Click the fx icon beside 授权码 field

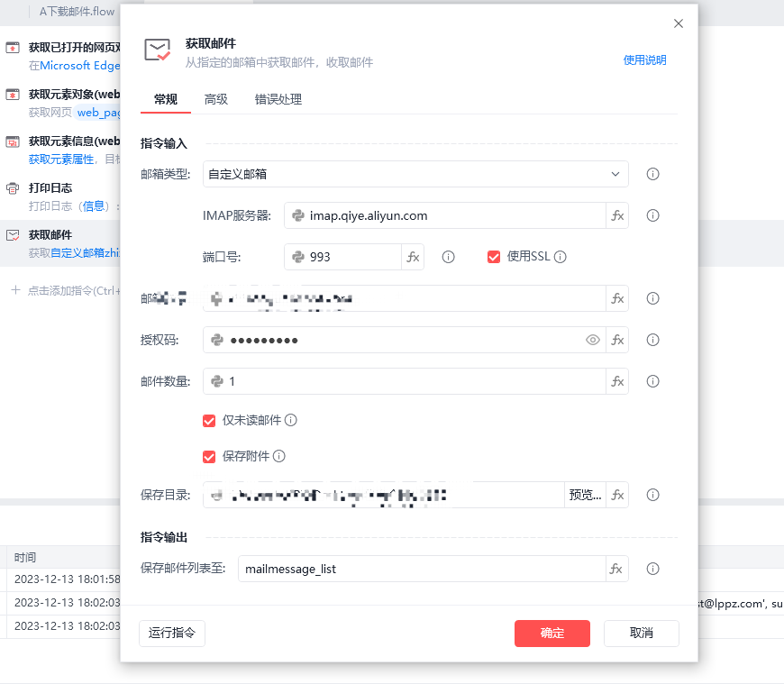(617, 340)
